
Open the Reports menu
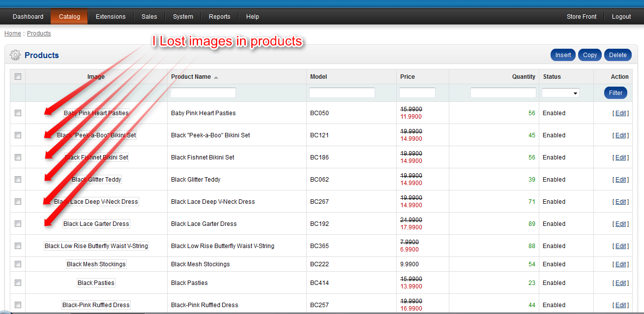[219, 16]
